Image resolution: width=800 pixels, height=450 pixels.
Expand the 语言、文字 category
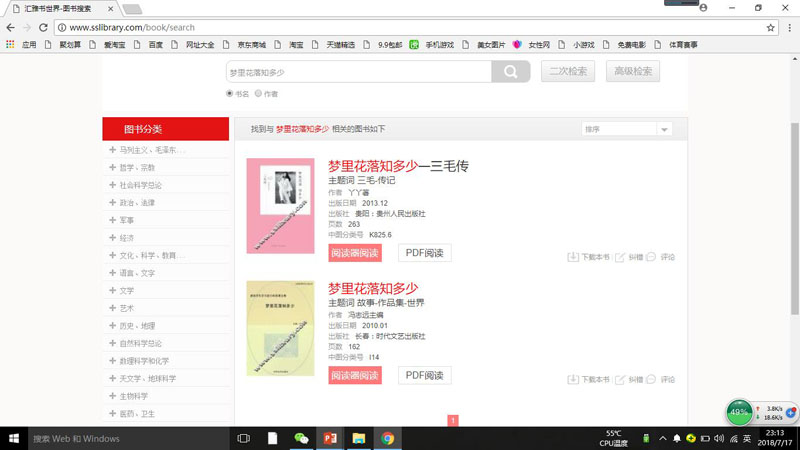pos(112,273)
